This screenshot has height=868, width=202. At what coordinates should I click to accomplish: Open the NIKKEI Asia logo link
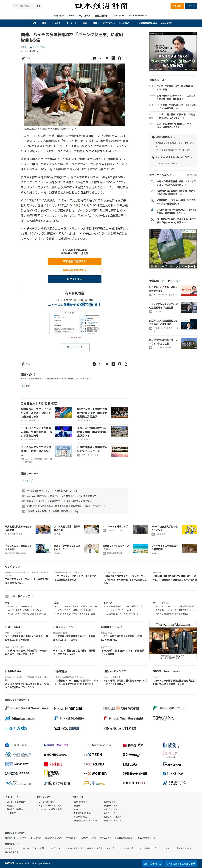click(16, 729)
